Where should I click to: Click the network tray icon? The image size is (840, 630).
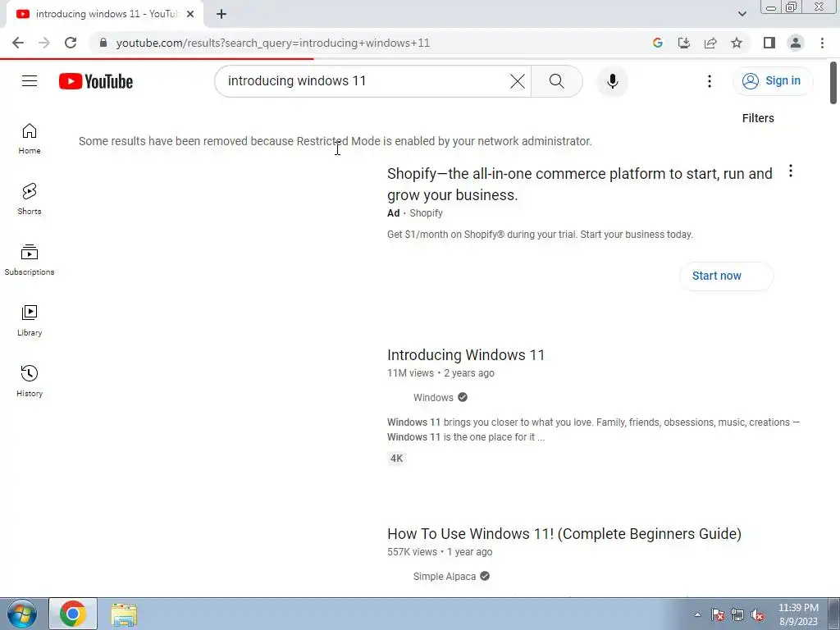click(737, 614)
